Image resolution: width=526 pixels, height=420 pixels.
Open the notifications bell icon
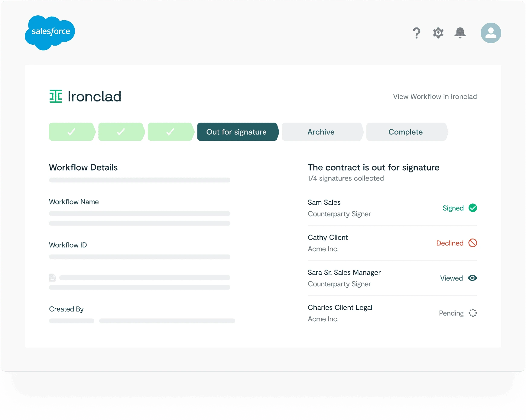click(460, 33)
